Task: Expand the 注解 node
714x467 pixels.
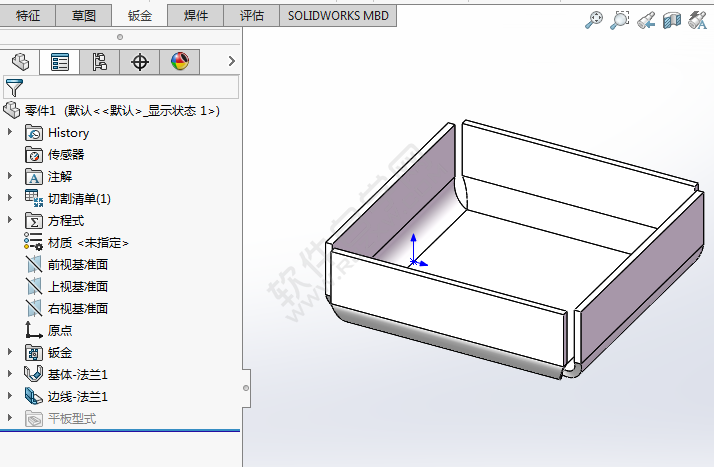Action: coord(10,176)
